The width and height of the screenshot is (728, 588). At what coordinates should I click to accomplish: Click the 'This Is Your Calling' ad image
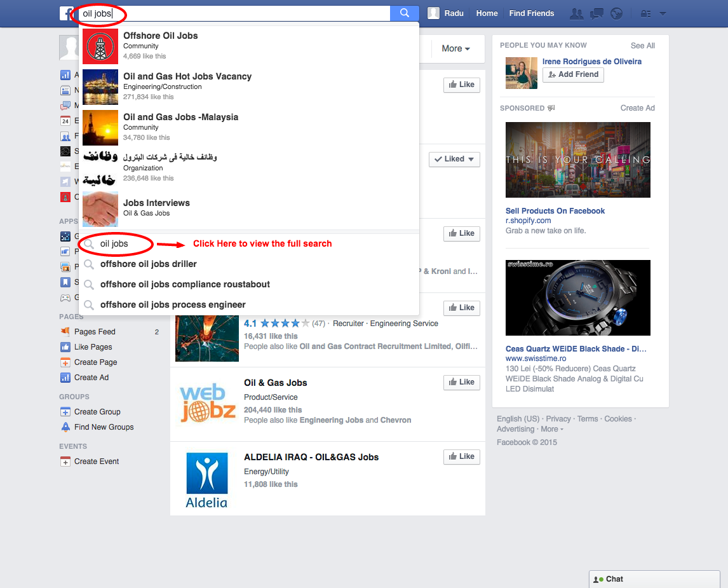point(577,160)
